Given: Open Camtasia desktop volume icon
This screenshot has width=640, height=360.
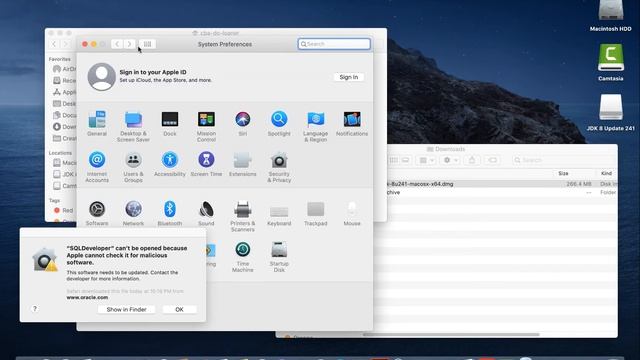Looking at the screenshot, I should pos(611,62).
